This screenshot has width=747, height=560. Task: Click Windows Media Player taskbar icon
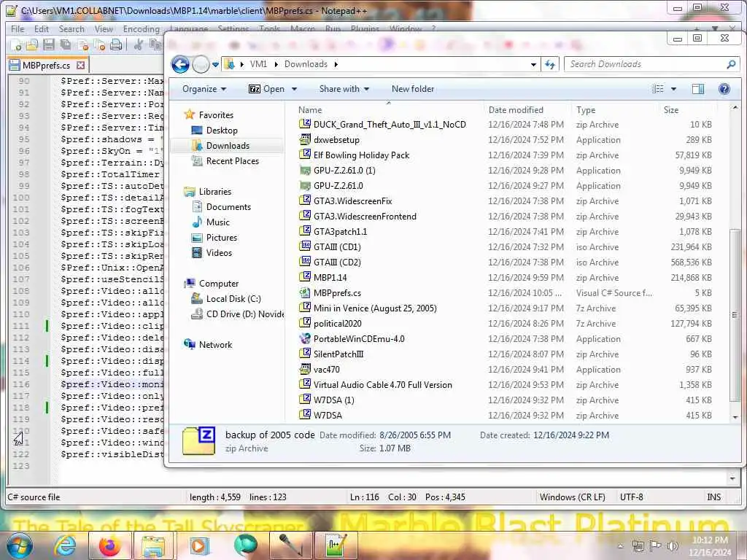[199, 545]
